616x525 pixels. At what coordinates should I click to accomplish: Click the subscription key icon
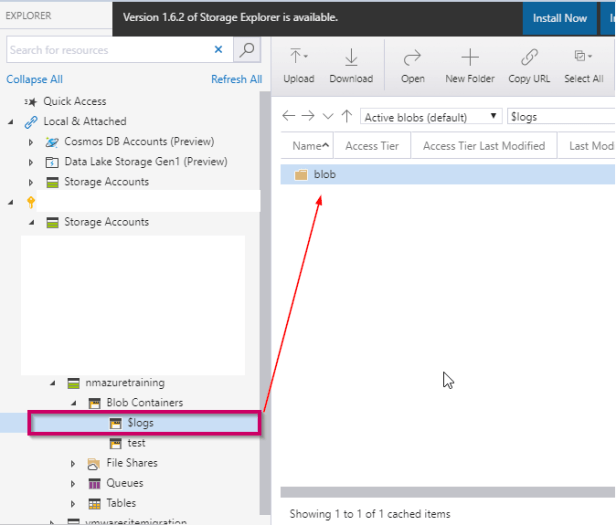click(x=31, y=202)
